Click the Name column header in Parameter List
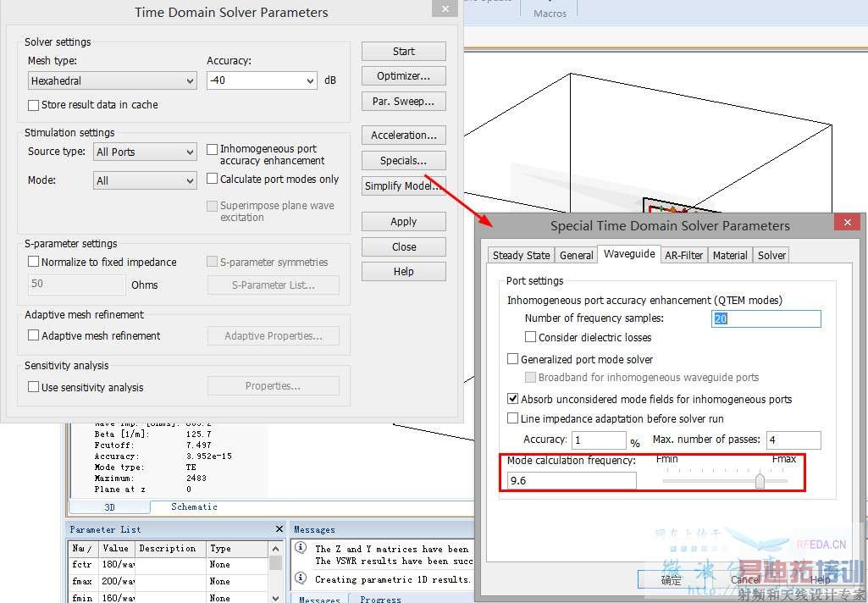The image size is (868, 603). coord(83,548)
